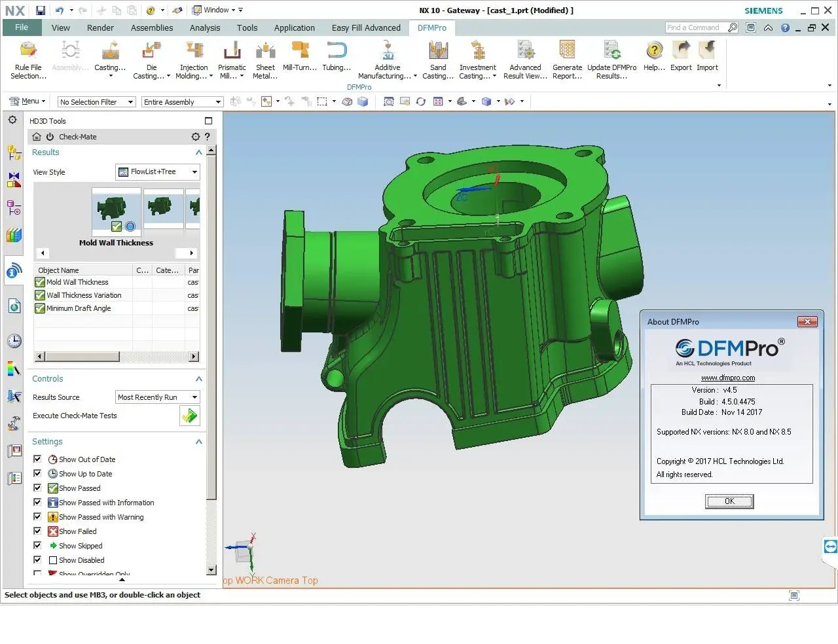838x644 pixels.
Task: Open the Resource bar options gear icon
Action: [12, 120]
